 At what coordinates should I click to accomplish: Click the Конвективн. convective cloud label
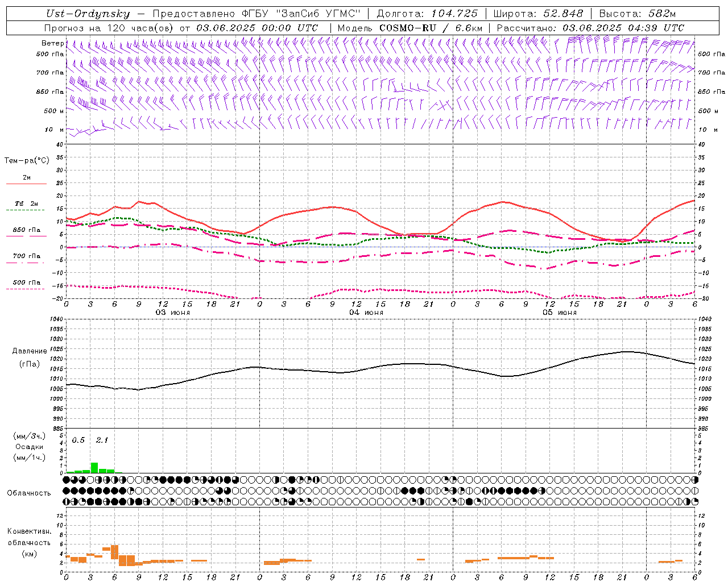pos(29,531)
